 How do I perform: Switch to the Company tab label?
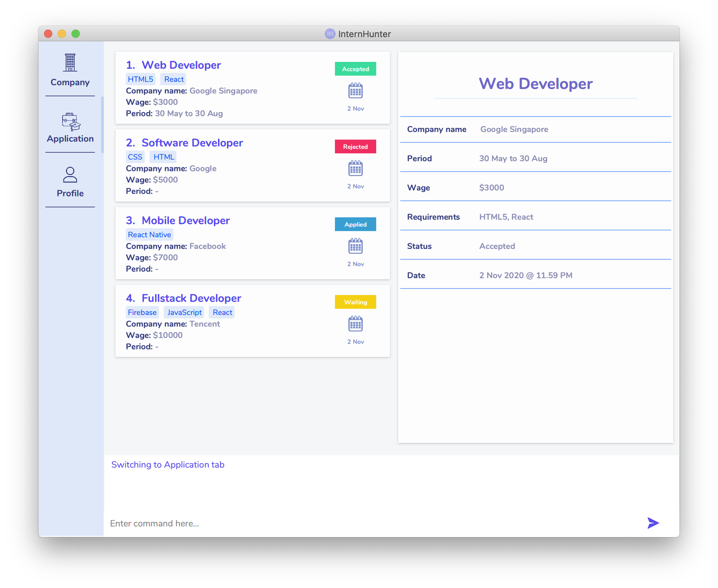pos(70,82)
